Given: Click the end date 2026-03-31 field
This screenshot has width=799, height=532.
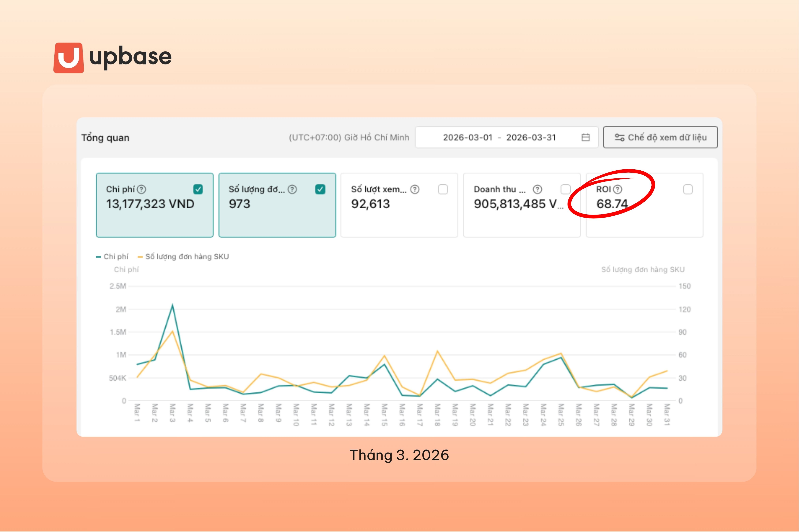Looking at the screenshot, I should (x=531, y=137).
